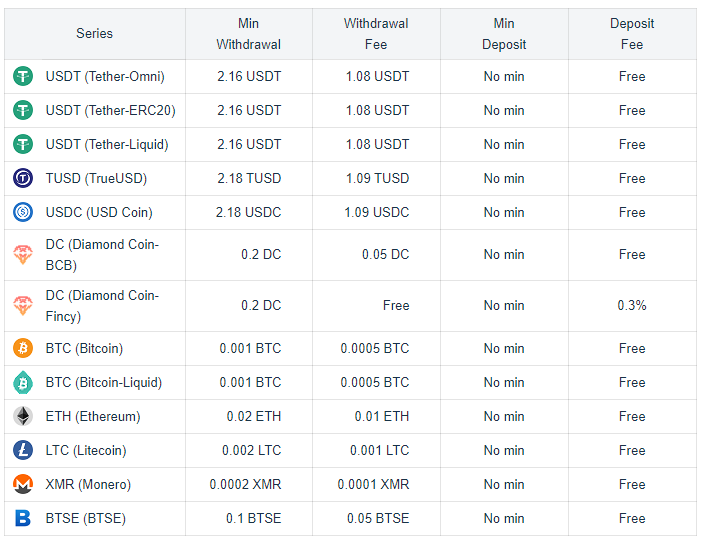Click the DC (Diamond Coin-BCB) label
The height and width of the screenshot is (557, 708).
pyautogui.click(x=102, y=255)
